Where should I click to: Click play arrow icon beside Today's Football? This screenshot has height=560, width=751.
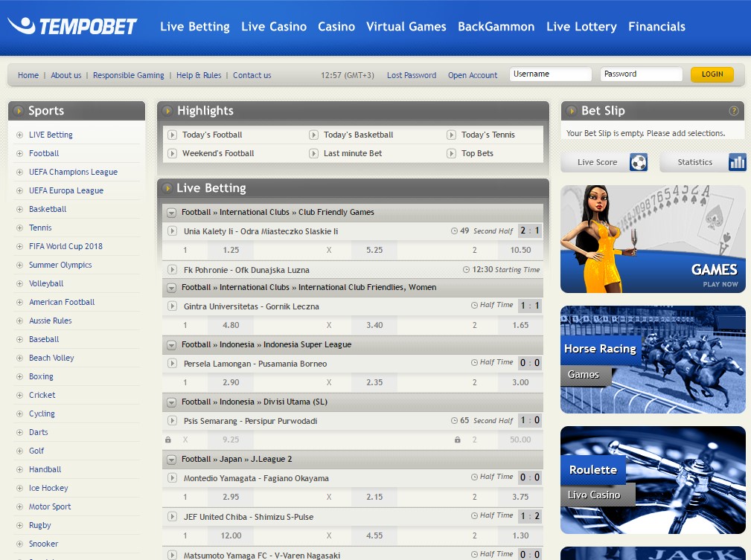click(172, 135)
